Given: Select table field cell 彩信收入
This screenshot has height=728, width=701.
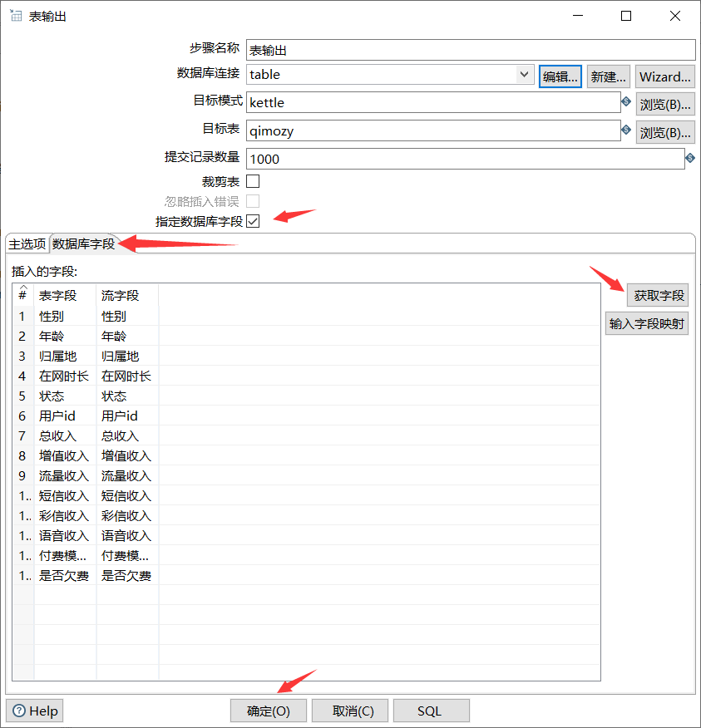Looking at the screenshot, I should click(x=65, y=516).
